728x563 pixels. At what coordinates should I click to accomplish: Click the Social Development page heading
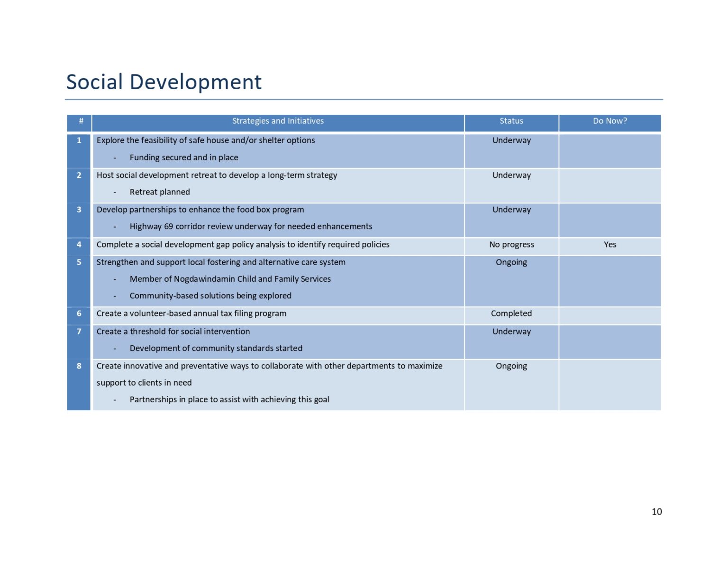(164, 82)
